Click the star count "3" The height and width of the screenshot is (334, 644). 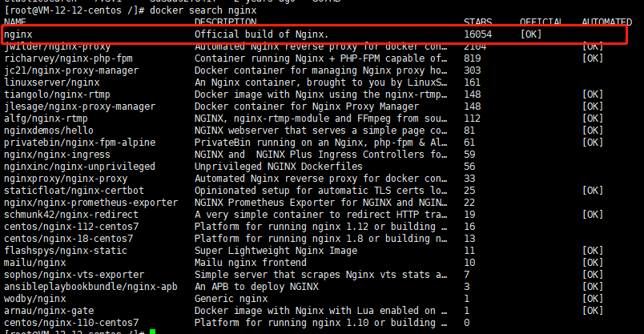click(x=466, y=287)
